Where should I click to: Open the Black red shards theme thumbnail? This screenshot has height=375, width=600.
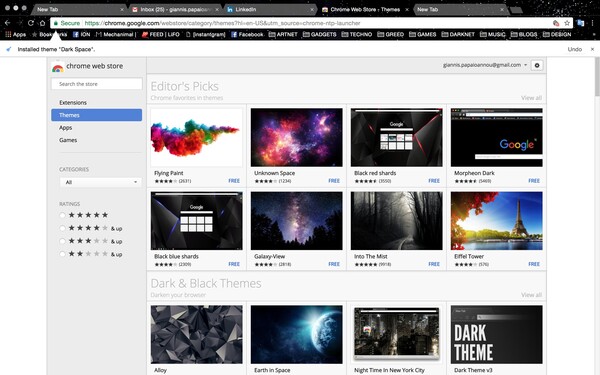[x=396, y=137]
